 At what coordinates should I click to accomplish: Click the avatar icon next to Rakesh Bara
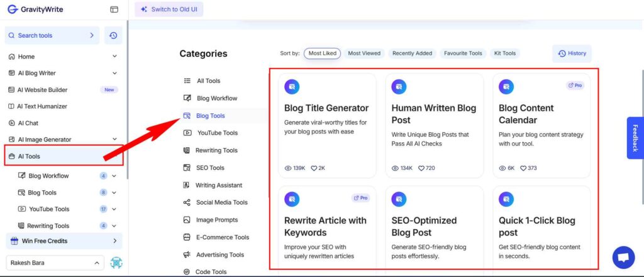(x=116, y=263)
